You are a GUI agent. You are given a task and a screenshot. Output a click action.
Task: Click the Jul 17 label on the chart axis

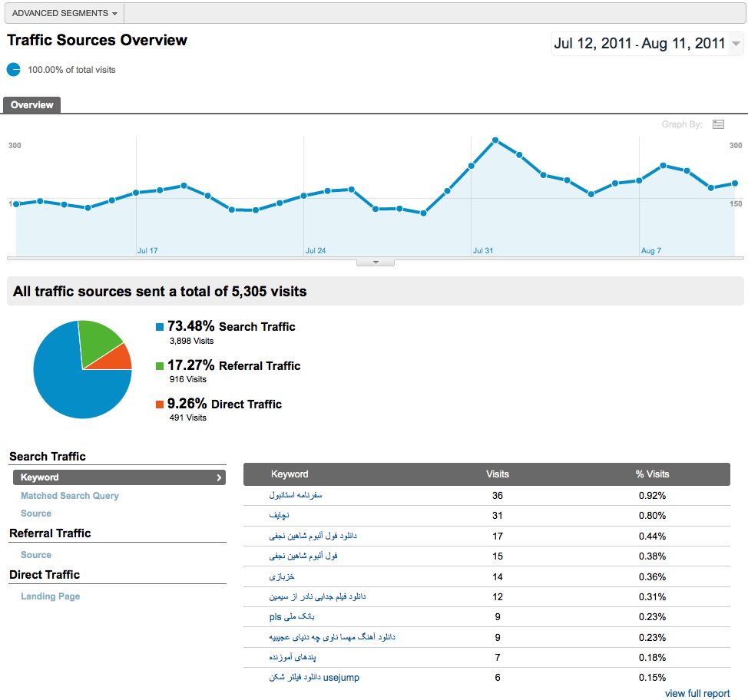pyautogui.click(x=147, y=251)
